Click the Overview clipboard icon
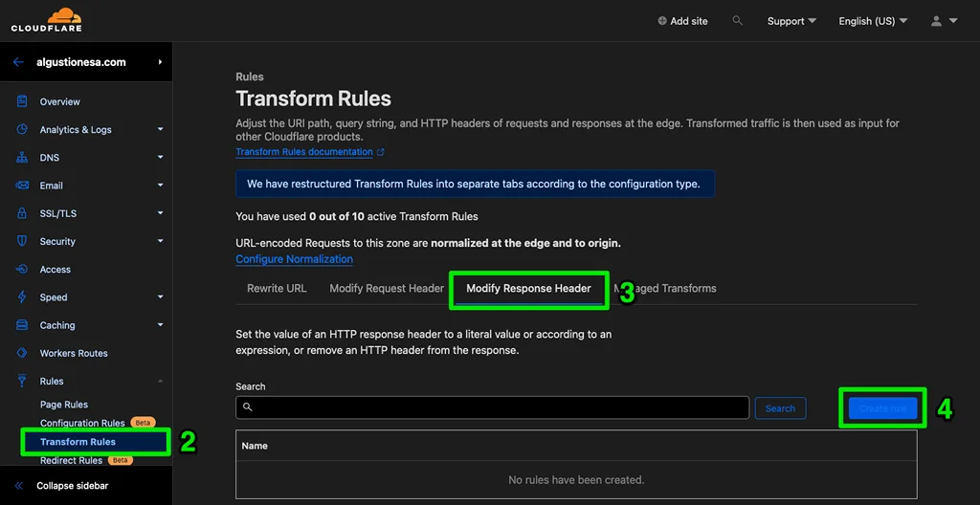Viewport: 980px width, 505px height. 22,101
